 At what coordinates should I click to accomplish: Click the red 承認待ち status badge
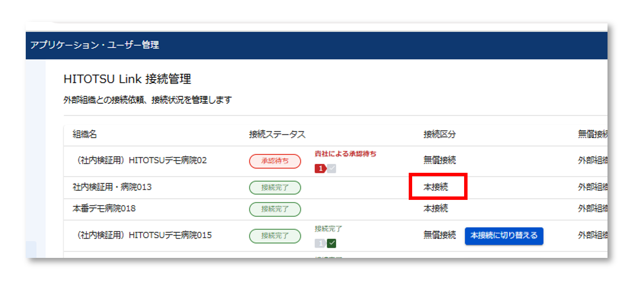tap(275, 161)
